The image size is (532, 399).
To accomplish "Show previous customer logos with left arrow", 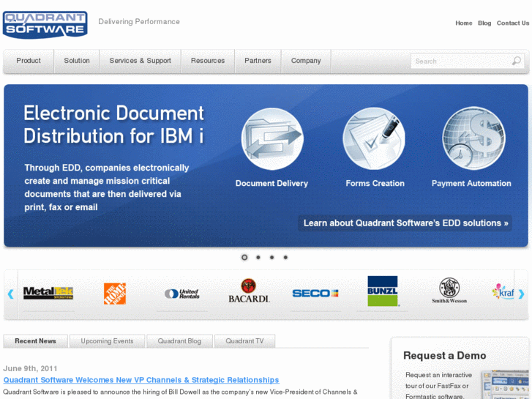I will (10, 294).
